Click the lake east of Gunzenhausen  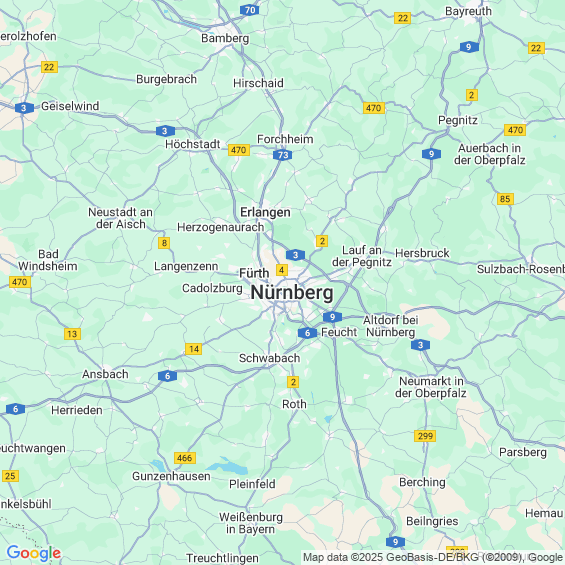[x=227, y=466]
